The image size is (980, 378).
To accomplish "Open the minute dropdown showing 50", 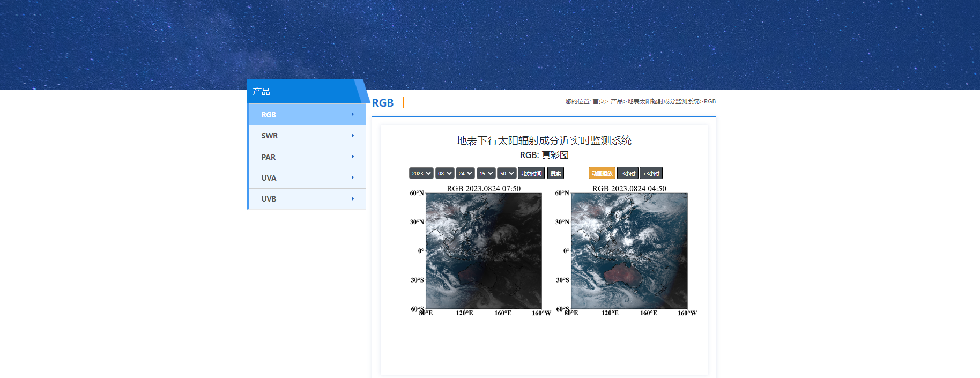I will [506, 173].
